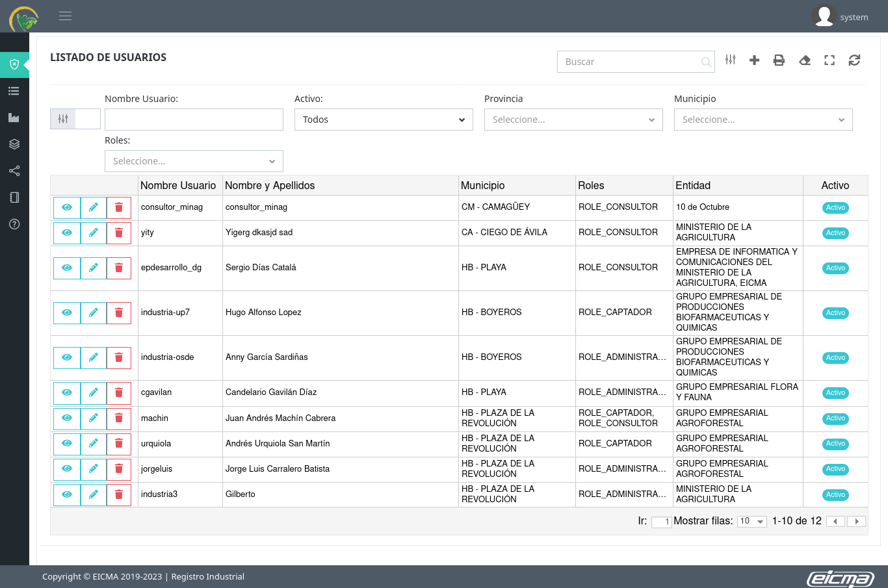Expand the Provincia select dropdown
Screen dimensions: 888x588
point(573,120)
